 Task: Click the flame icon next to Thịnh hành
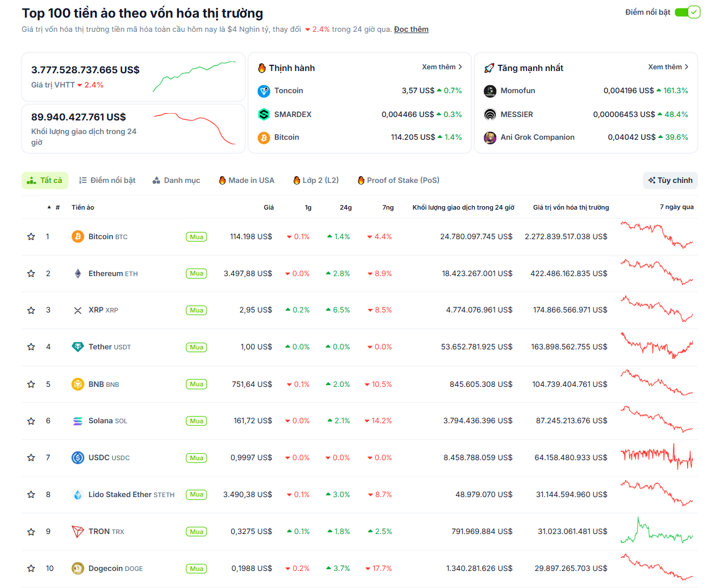point(261,67)
